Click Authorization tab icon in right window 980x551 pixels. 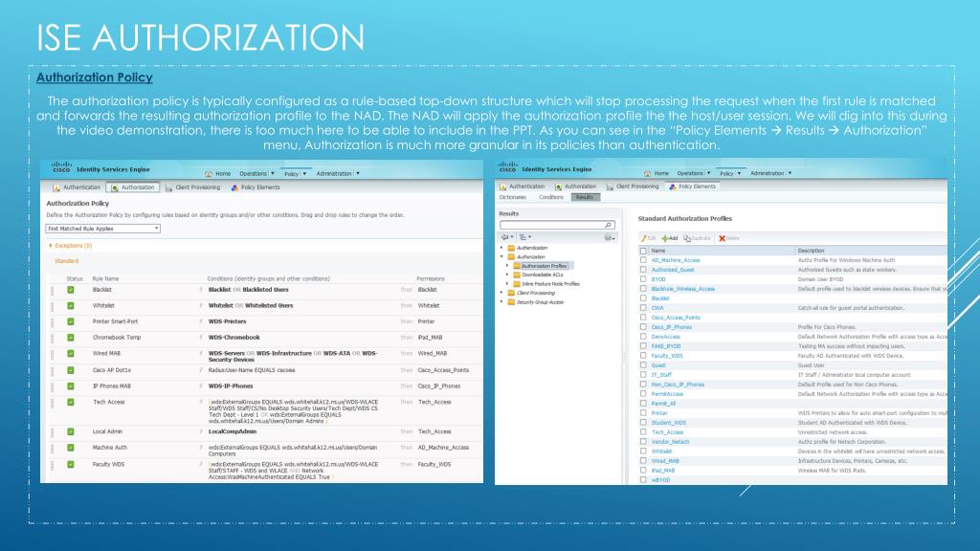[558, 187]
